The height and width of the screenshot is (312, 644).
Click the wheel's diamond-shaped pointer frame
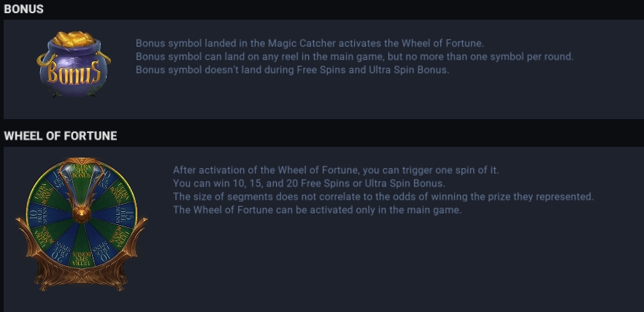point(82,185)
